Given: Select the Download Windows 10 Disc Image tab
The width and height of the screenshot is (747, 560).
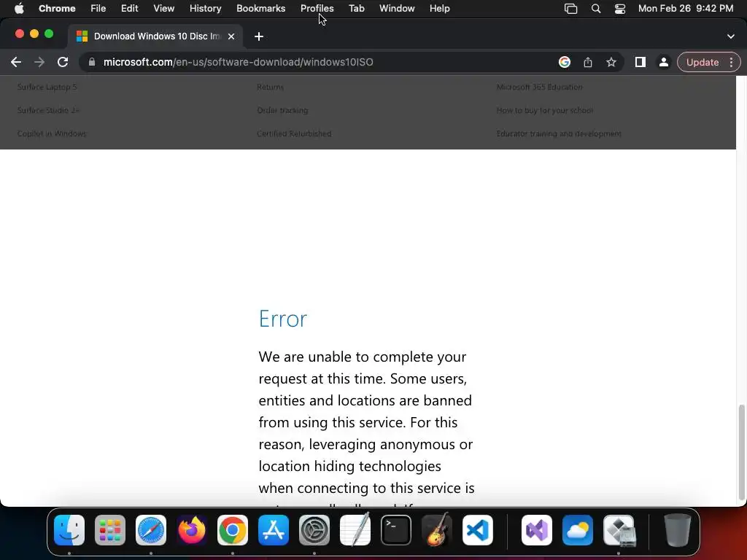Looking at the screenshot, I should [x=156, y=36].
